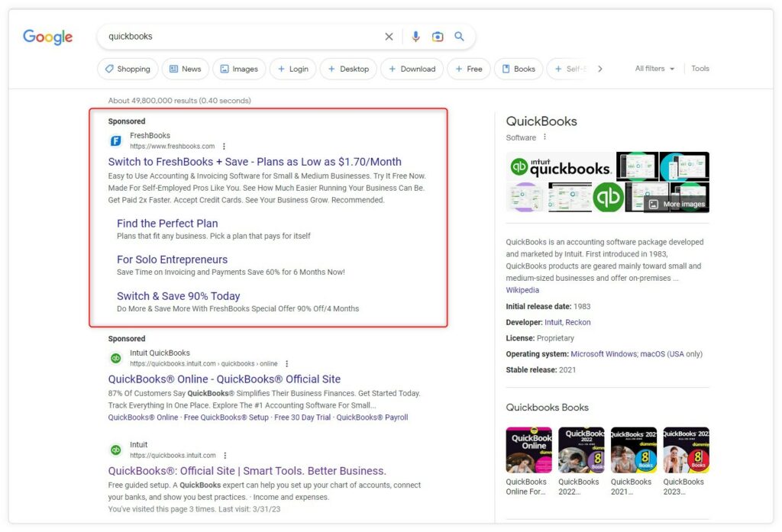Click the QuickBooks knowledge panel title

point(541,121)
